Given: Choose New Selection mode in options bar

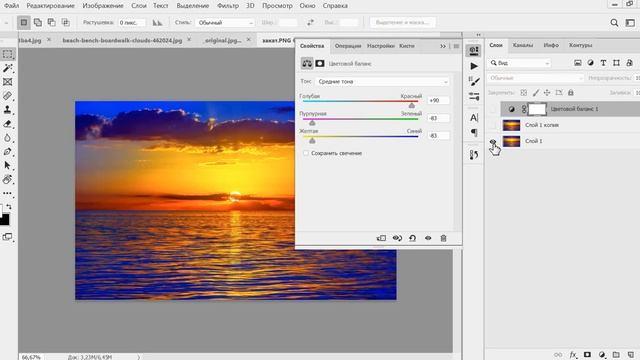Looking at the screenshot, I should tap(24, 22).
